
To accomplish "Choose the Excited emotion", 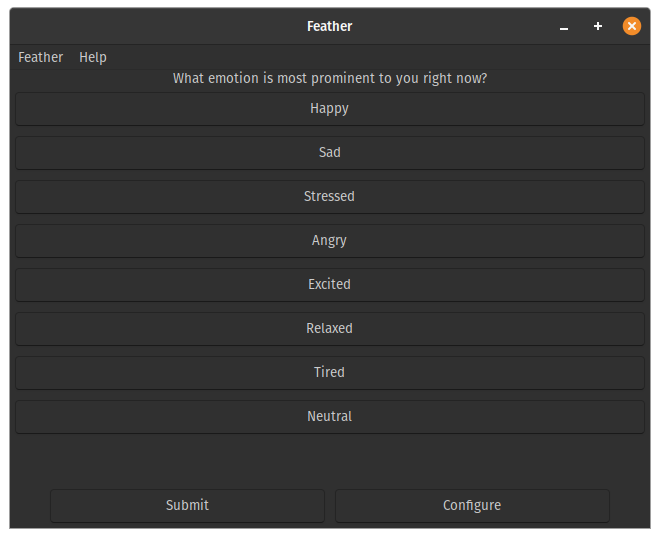I will (x=329, y=285).
